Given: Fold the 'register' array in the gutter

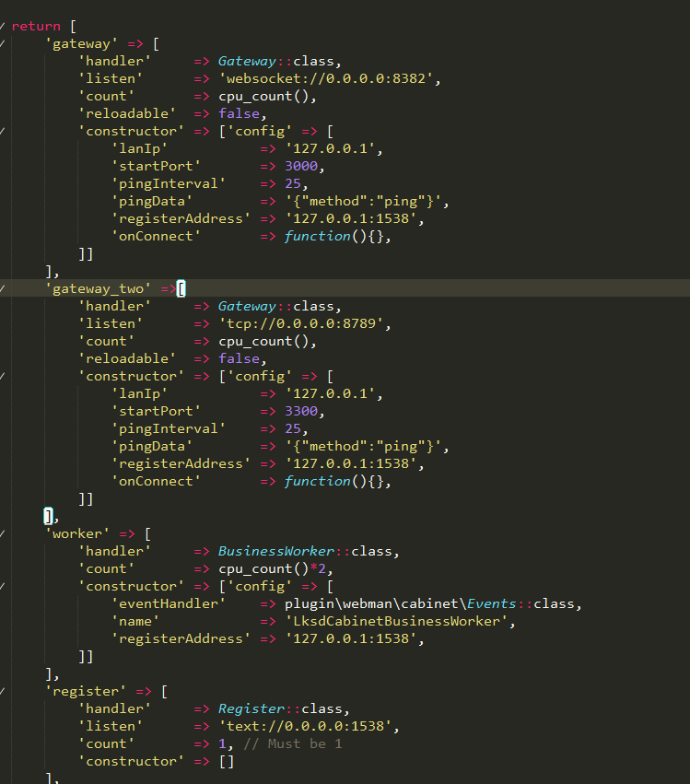Looking at the screenshot, I should [x=2, y=691].
